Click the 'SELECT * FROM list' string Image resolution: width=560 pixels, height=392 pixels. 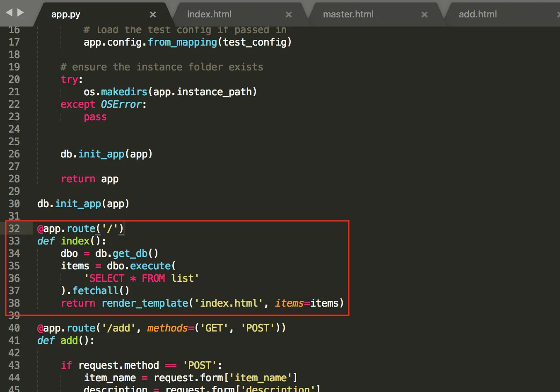pos(142,278)
